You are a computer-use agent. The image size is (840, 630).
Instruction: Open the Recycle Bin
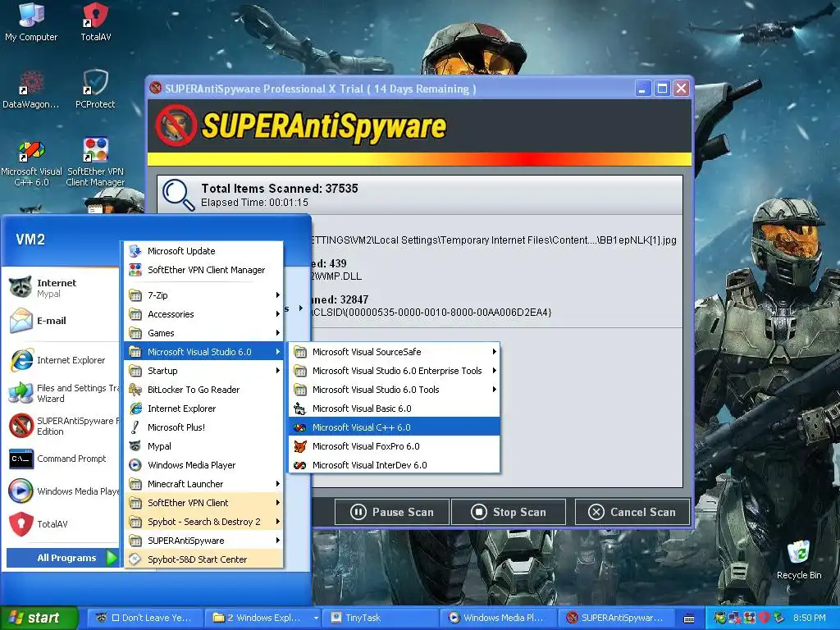click(x=799, y=559)
